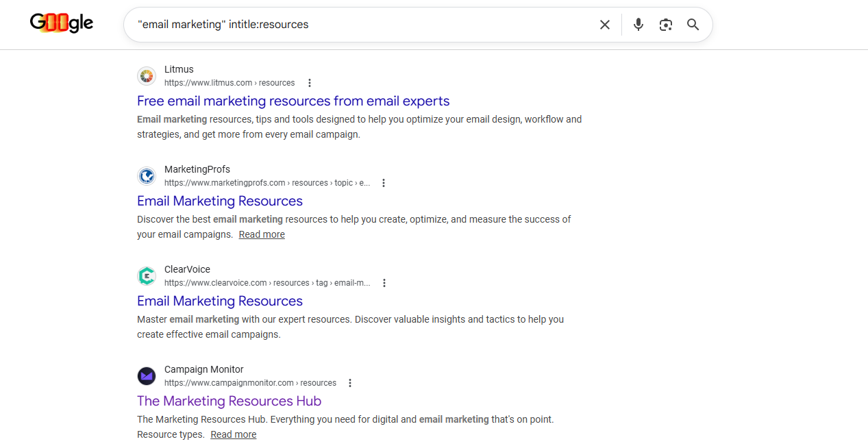Open the three-dot menu beside the MarketingProfs result
This screenshot has height=446, width=868.
[384, 183]
